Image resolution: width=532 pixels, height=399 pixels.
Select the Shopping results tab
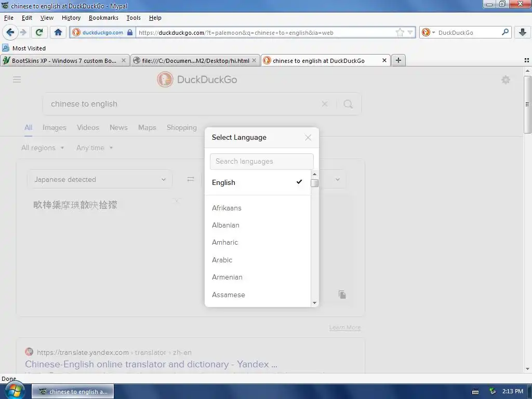coord(181,128)
